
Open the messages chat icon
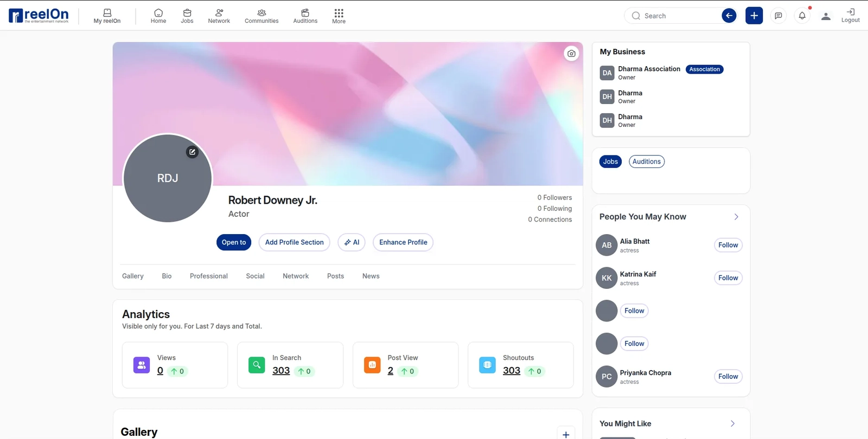778,16
